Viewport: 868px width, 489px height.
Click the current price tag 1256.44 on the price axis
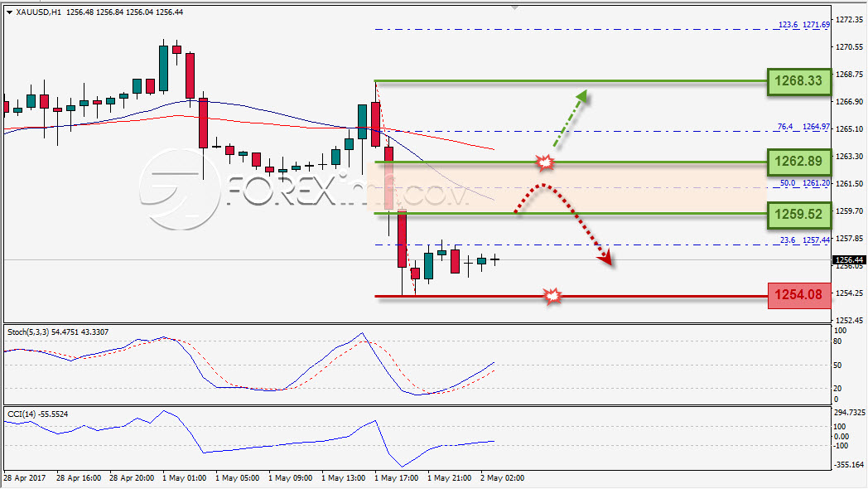pyautogui.click(x=849, y=259)
